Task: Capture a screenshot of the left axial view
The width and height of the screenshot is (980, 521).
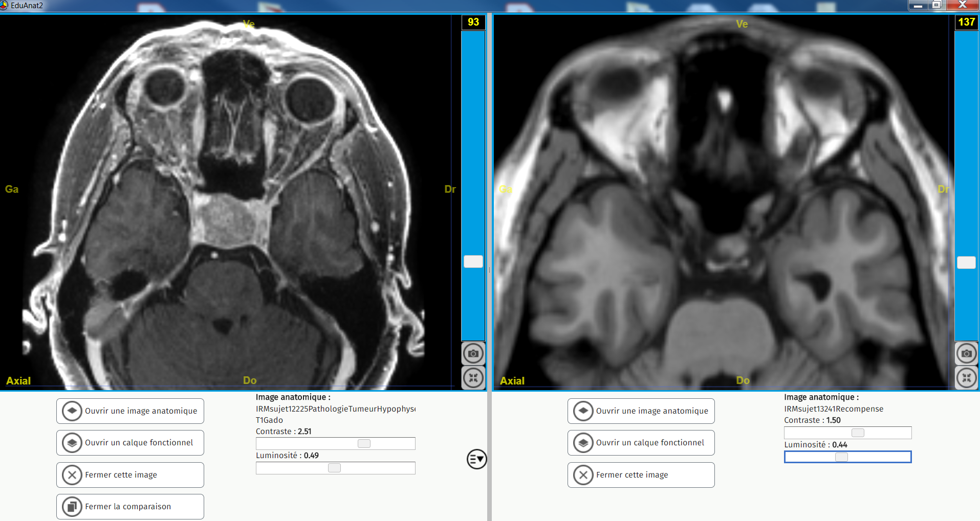Action: [473, 353]
